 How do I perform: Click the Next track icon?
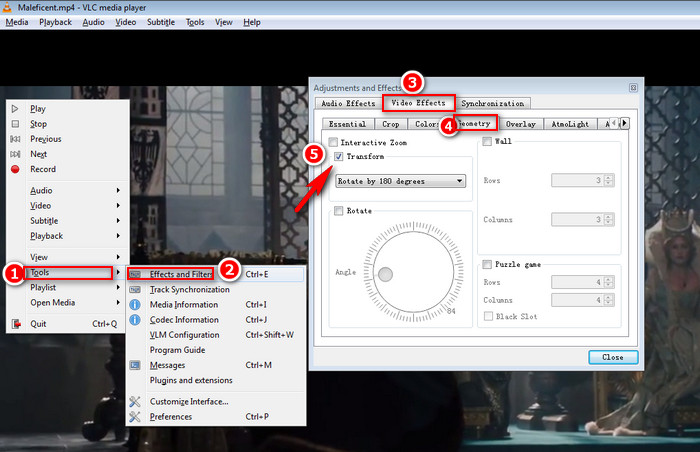tap(15, 154)
